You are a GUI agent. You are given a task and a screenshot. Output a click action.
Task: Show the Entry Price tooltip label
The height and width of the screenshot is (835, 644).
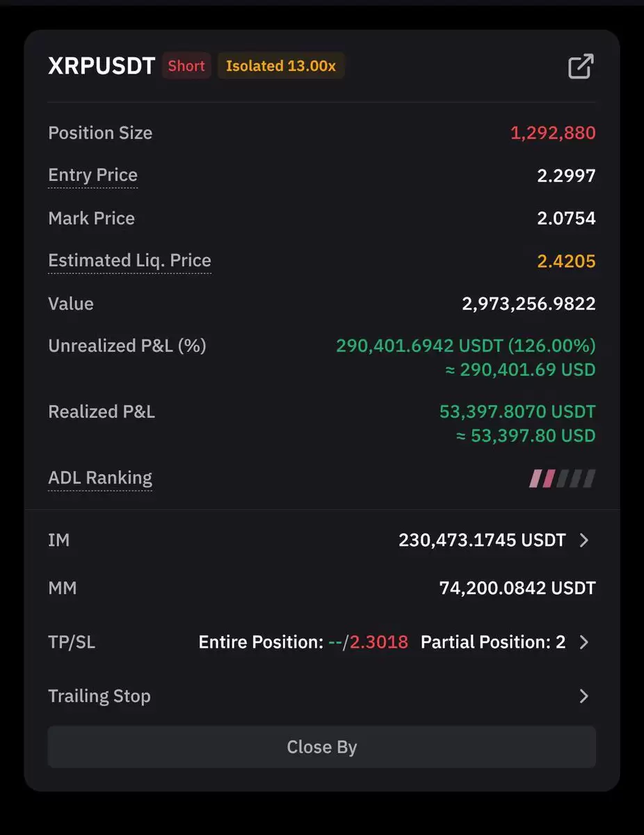click(93, 175)
